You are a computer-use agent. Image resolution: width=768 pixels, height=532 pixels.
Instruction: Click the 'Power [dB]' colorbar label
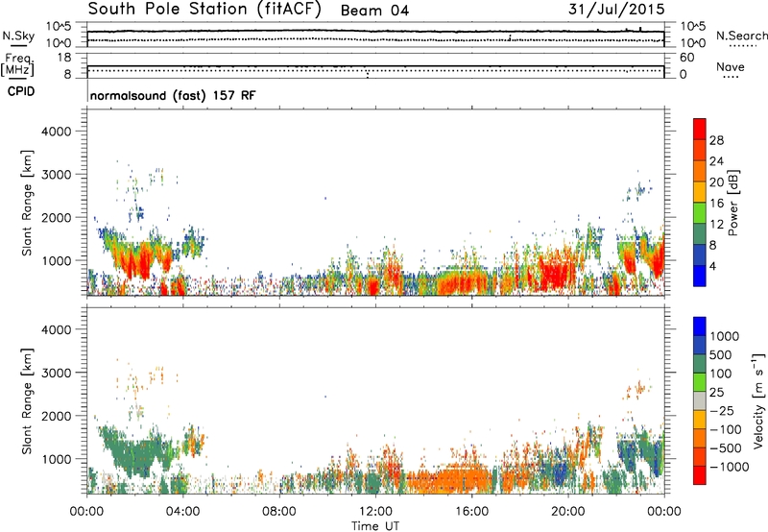[733, 203]
